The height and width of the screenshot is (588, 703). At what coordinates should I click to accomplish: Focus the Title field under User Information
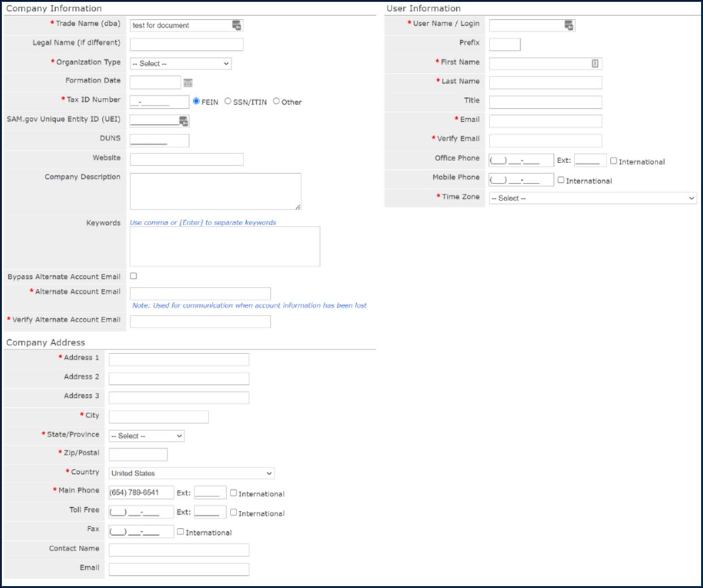[x=546, y=102]
